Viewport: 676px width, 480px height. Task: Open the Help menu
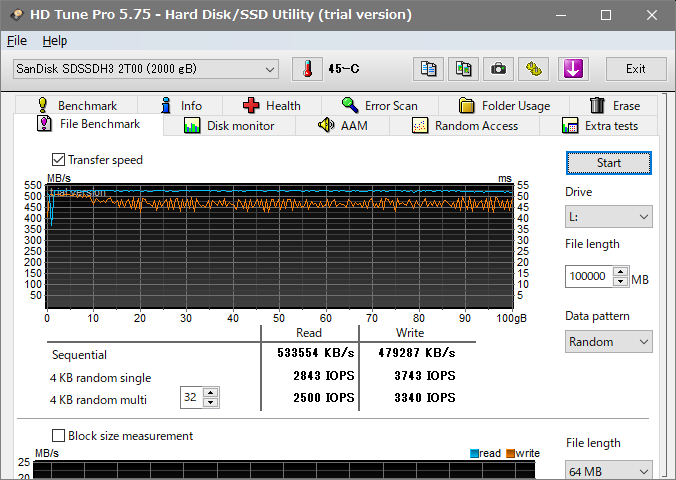point(55,41)
